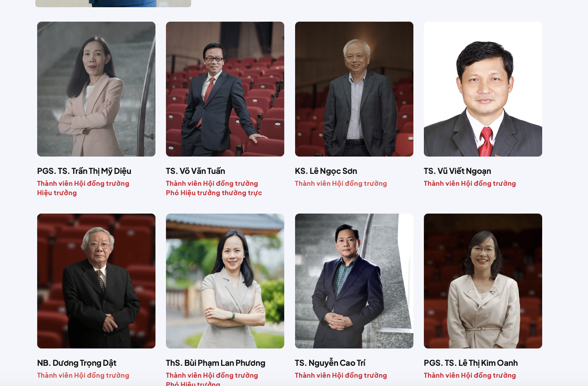
Task: Open the photo of NB. Dương Trọng Dật
Action: [96, 281]
